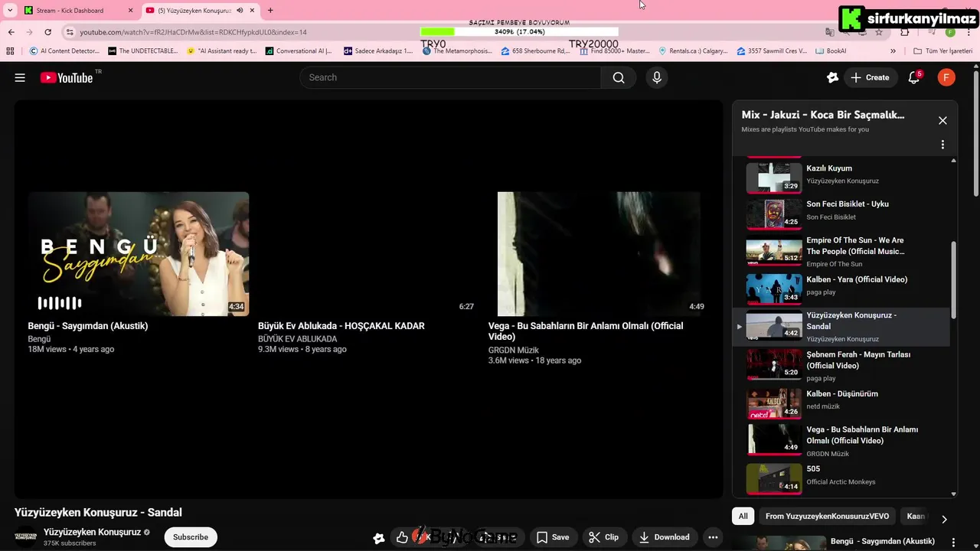Click site info icon in address bar
The height and width of the screenshot is (551, 980).
[x=70, y=32]
